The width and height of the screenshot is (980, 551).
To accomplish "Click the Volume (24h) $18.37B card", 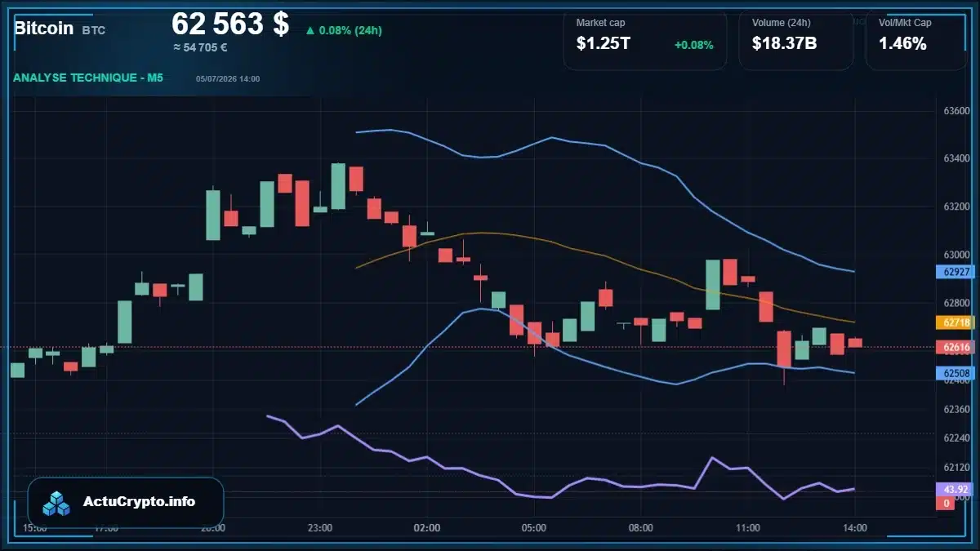I will [796, 40].
